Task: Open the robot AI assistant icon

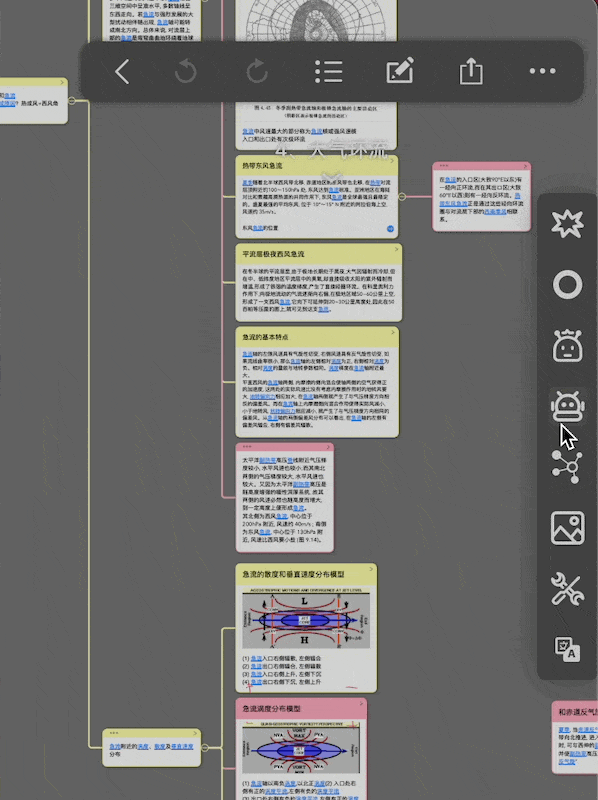Action: coord(567,406)
